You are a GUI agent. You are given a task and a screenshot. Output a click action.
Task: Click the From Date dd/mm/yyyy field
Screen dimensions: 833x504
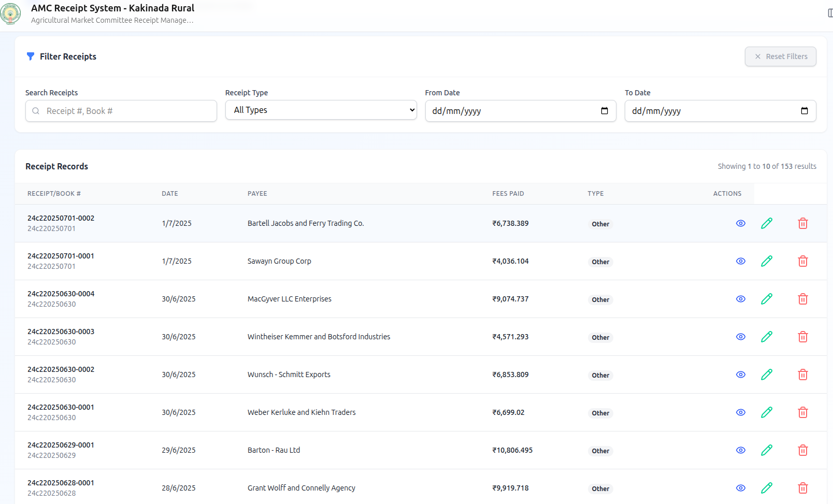[521, 111]
